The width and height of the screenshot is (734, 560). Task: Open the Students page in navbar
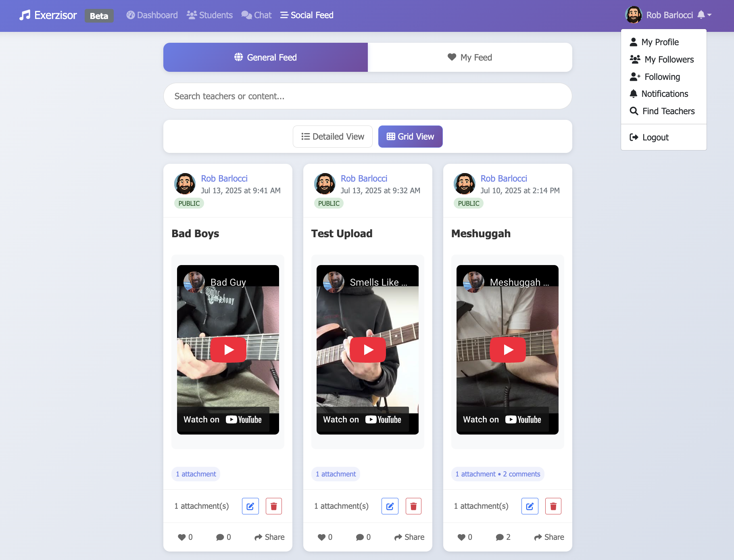point(210,15)
